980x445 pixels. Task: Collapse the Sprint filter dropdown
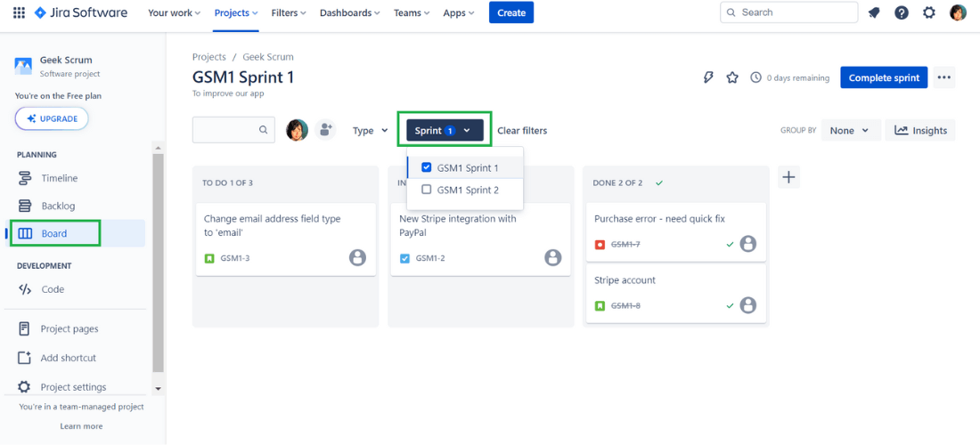(445, 131)
